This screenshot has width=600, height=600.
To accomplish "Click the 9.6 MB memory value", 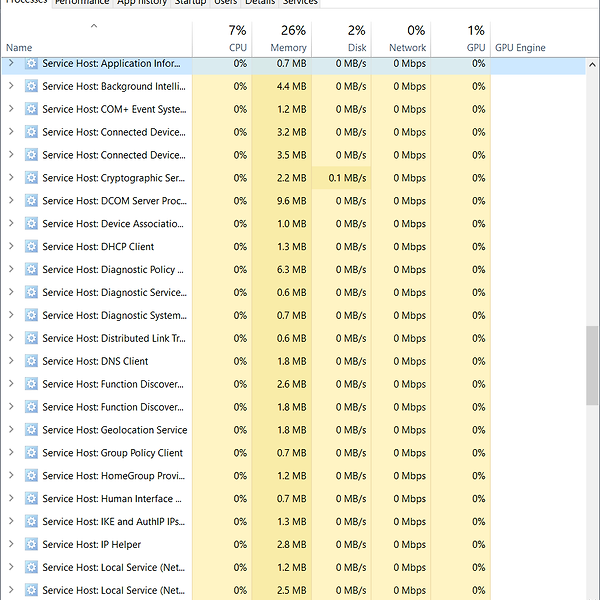I will point(292,201).
